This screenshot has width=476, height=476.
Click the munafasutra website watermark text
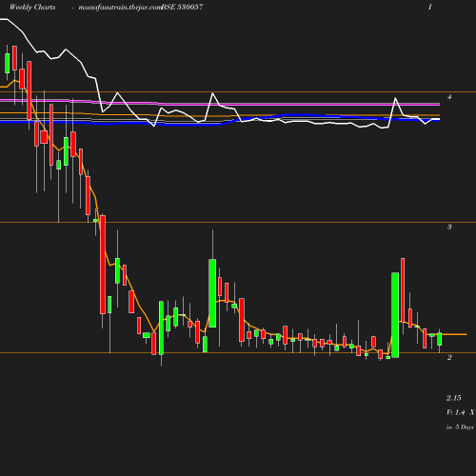[x=120, y=8]
